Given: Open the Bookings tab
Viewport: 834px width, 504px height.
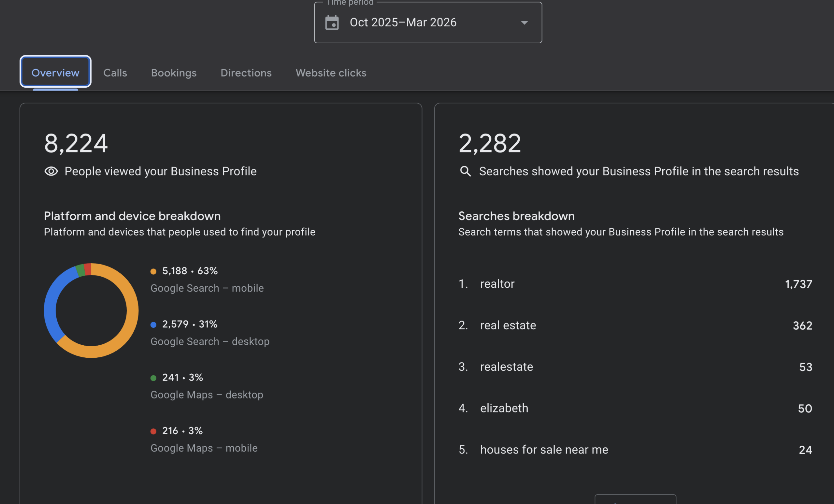Looking at the screenshot, I should pos(174,73).
